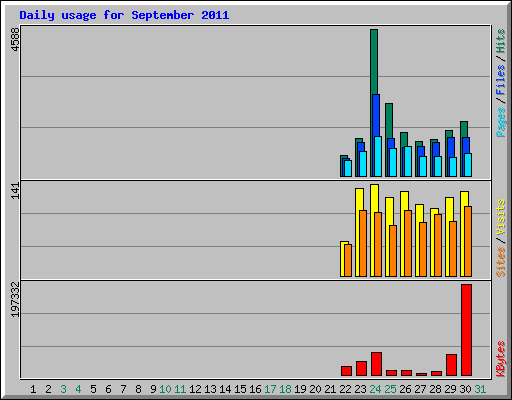512x400 pixels.
Task: Select the red 'KBytes' legend label
Action: pos(500,359)
